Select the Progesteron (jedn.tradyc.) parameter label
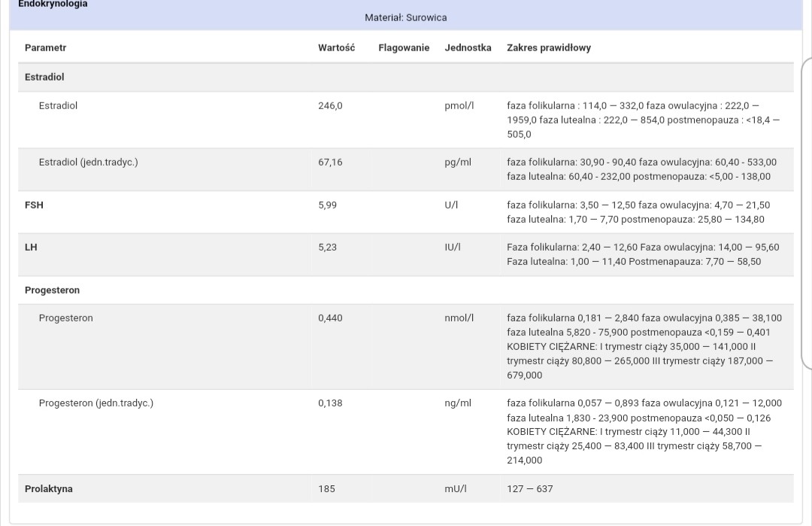This screenshot has height=526, width=812. [x=95, y=403]
